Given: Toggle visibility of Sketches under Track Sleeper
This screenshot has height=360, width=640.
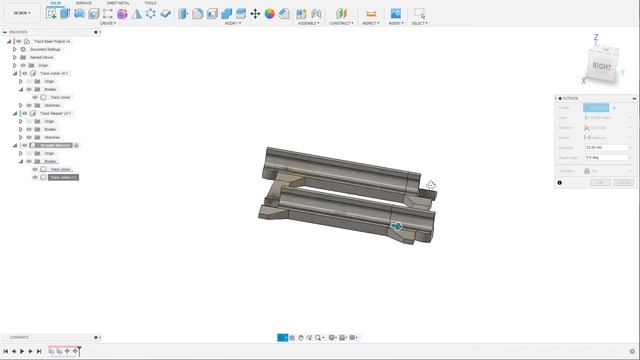Looking at the screenshot, I should 29,137.
